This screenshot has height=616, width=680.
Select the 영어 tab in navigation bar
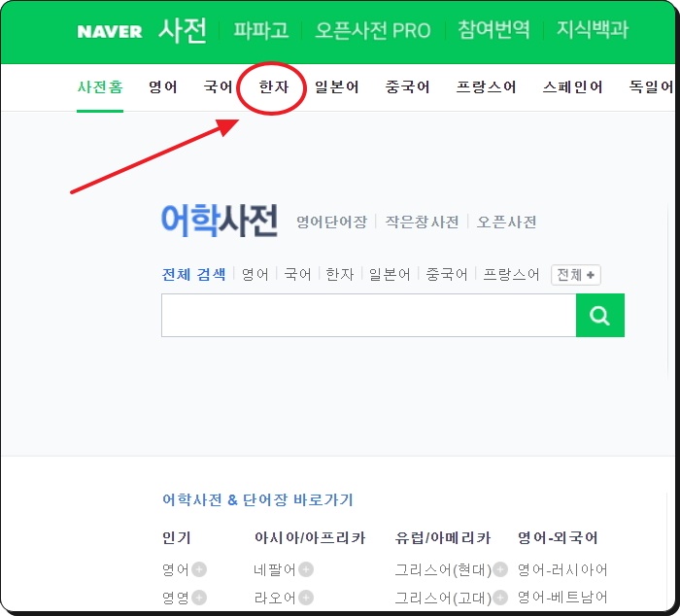click(163, 87)
